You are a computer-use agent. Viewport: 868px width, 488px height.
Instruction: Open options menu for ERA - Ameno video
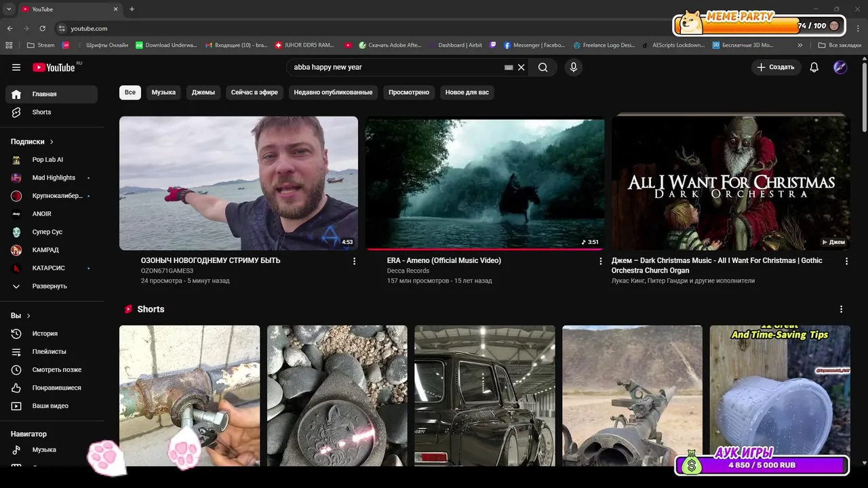(x=600, y=261)
